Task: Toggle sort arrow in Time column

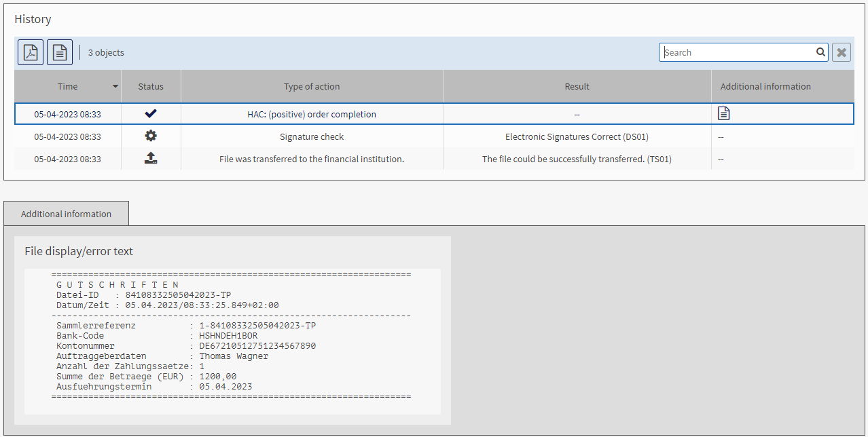Action: coord(115,86)
